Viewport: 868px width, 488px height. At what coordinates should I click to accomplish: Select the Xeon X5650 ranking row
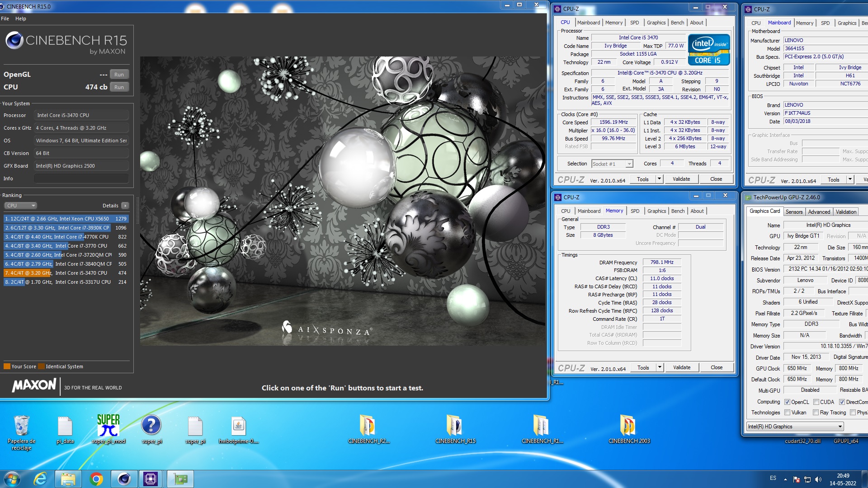pos(66,219)
